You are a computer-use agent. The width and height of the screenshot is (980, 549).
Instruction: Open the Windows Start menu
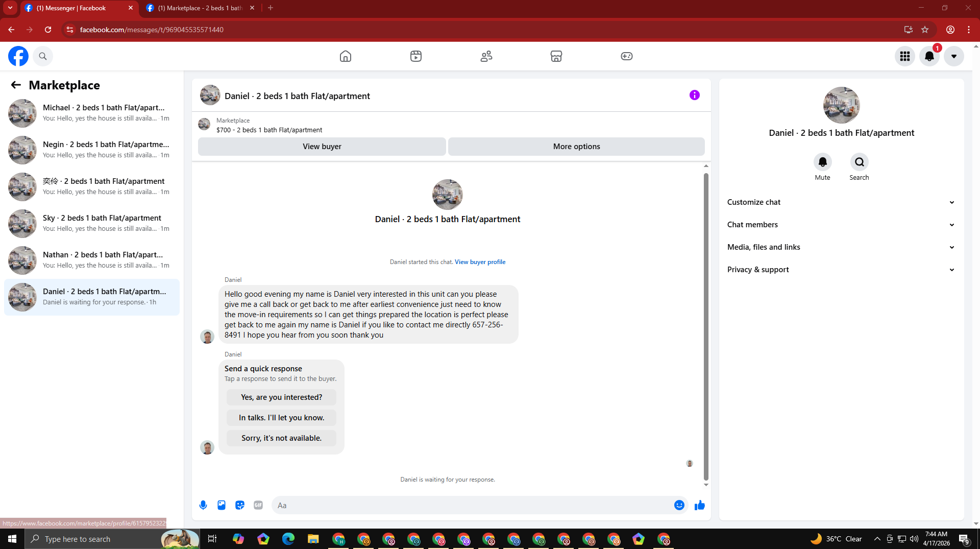(12, 539)
